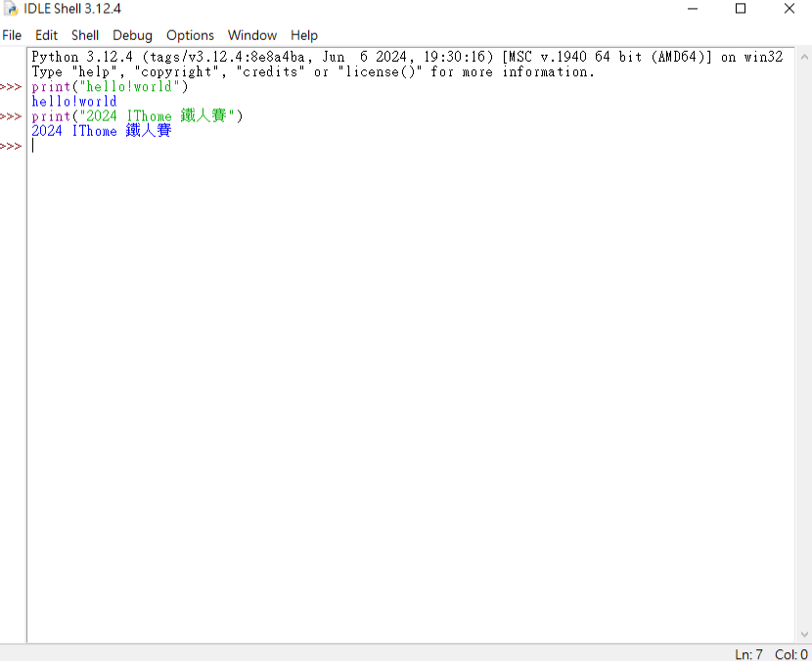Open the Edit menu

[46, 35]
